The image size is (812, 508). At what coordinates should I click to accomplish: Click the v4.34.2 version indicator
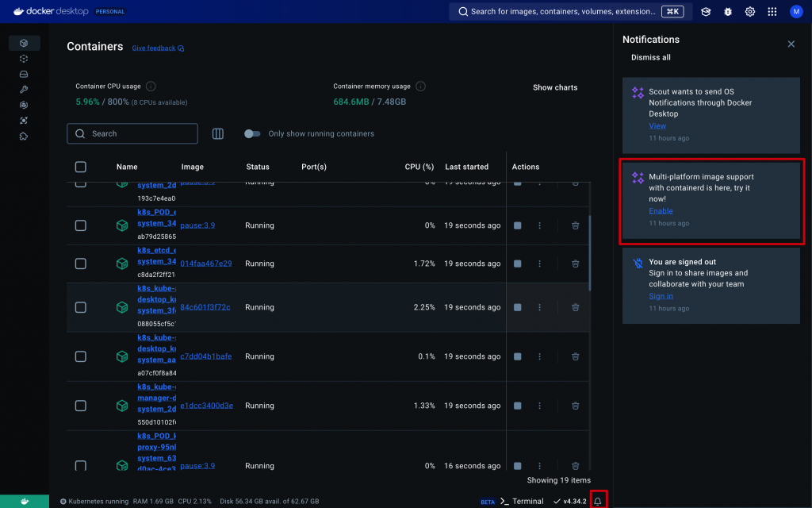point(569,502)
